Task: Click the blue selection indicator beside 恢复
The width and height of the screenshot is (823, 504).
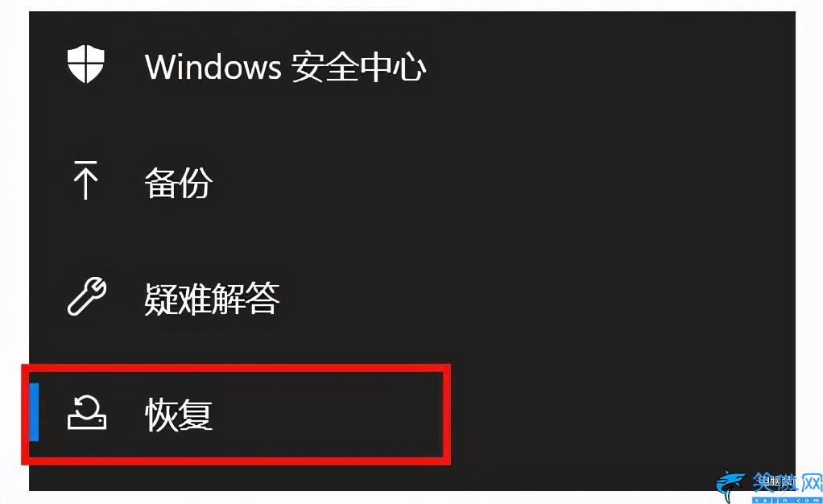Action: click(34, 412)
